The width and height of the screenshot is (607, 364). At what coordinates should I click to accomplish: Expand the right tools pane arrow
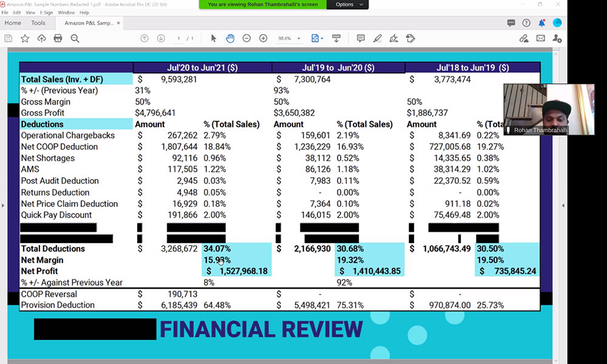click(563, 206)
